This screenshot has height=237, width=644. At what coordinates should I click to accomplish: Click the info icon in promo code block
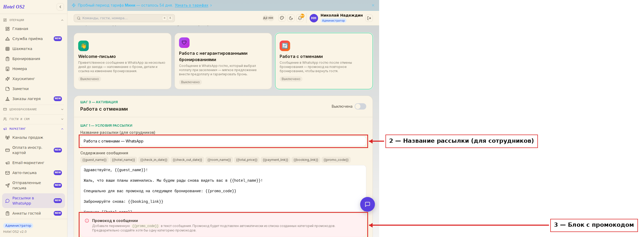click(x=87, y=221)
